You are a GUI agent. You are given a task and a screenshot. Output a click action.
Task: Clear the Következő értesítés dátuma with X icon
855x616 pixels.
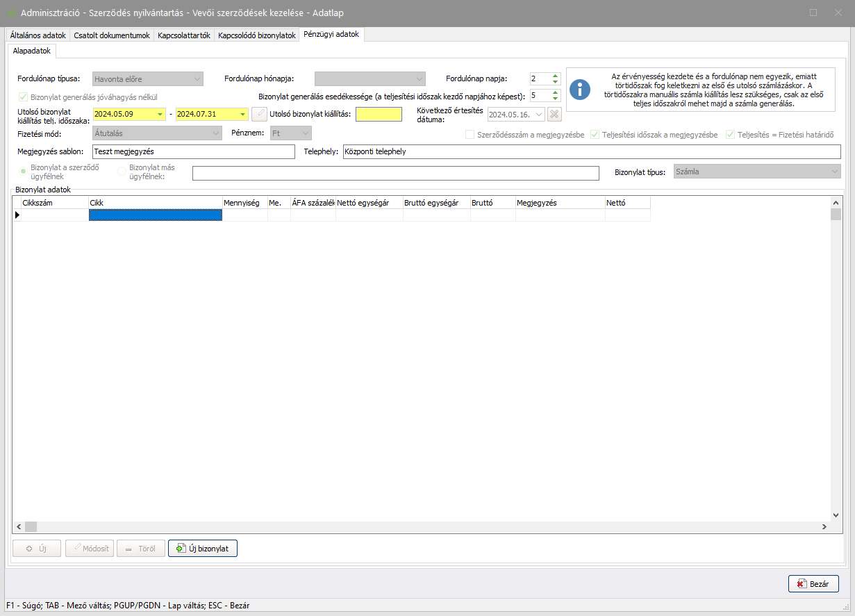(554, 115)
